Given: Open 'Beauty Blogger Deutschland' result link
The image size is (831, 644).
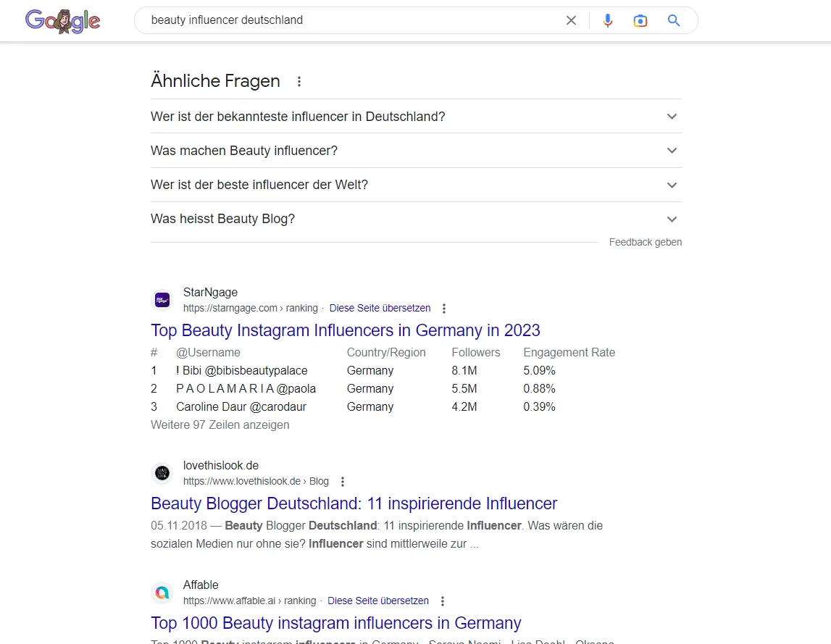Looking at the screenshot, I should (x=354, y=503).
